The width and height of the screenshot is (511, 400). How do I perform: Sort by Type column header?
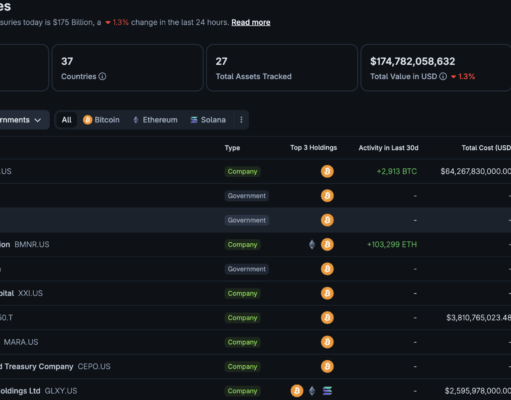point(232,148)
